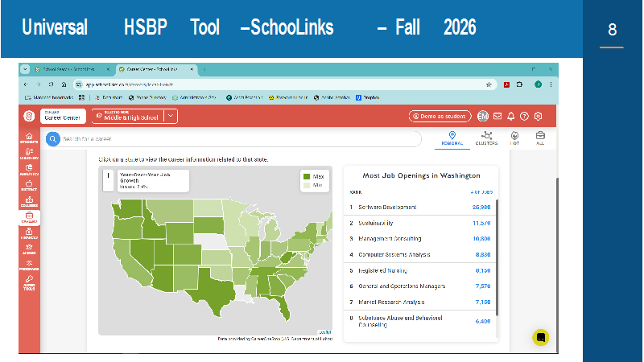
Task: Open the browser tab search dropdown
Action: (x=25, y=69)
